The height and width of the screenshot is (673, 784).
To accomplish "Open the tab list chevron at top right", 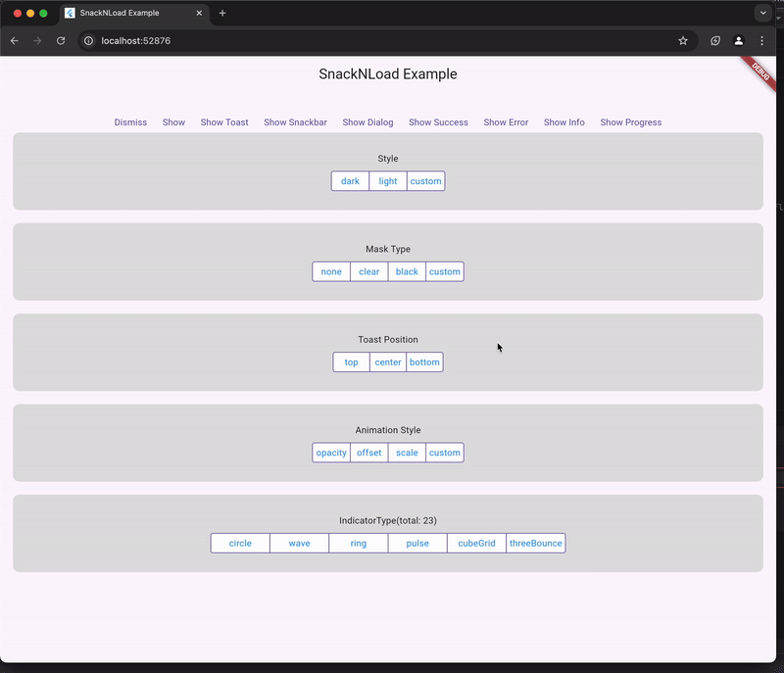I will (763, 12).
